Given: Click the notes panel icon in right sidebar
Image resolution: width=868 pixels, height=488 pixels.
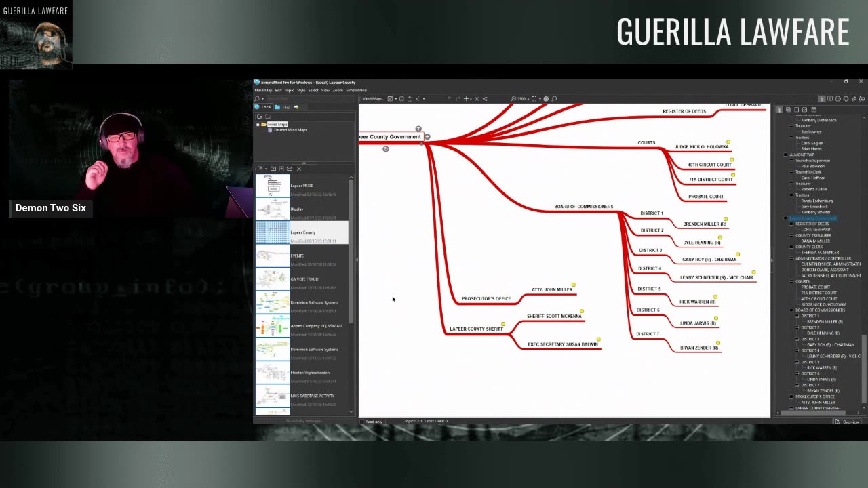Looking at the screenshot, I should (830, 99).
